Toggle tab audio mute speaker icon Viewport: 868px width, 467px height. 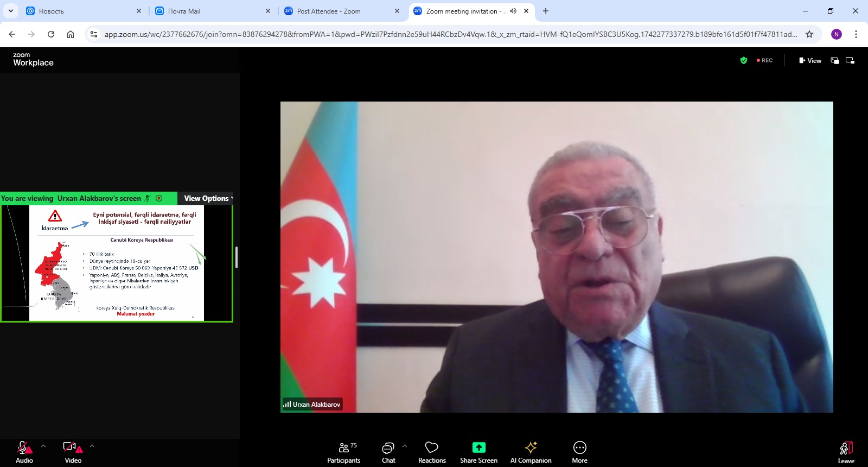[513, 11]
